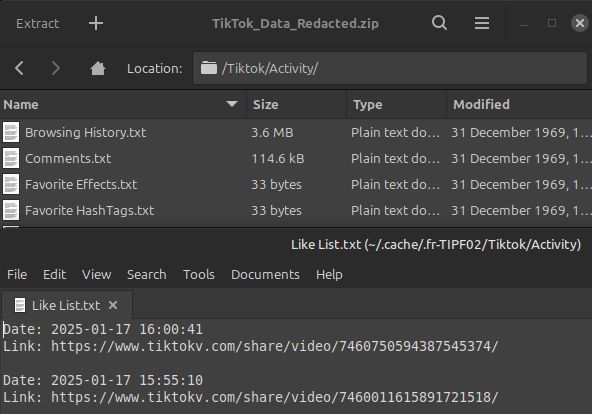
Task: Click the folder icon in the location field
Action: tap(209, 68)
